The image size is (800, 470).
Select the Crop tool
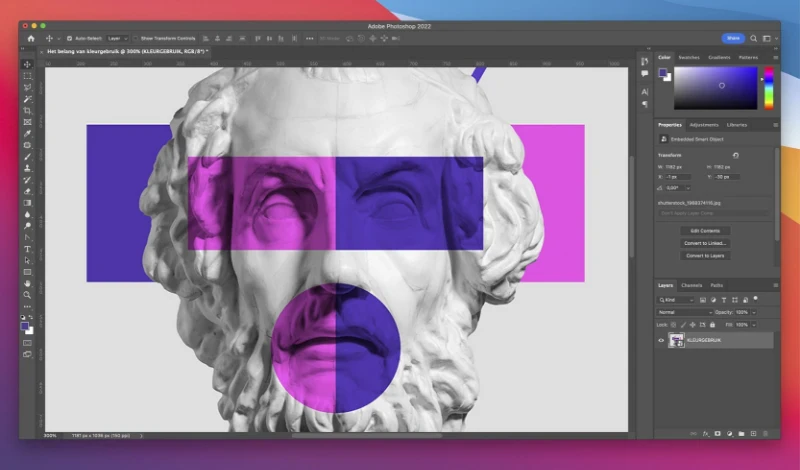28,111
